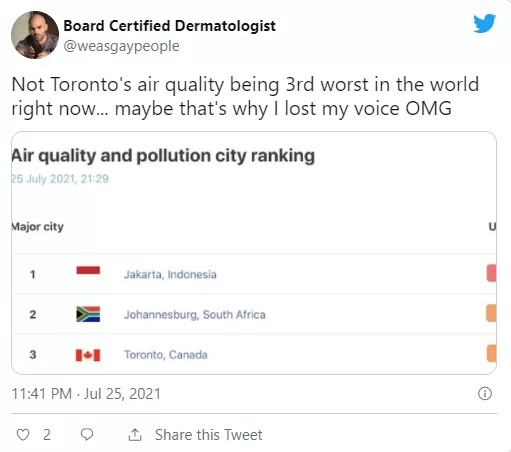Open the user's profile picture
511x452 pixels.
pyautogui.click(x=35, y=35)
